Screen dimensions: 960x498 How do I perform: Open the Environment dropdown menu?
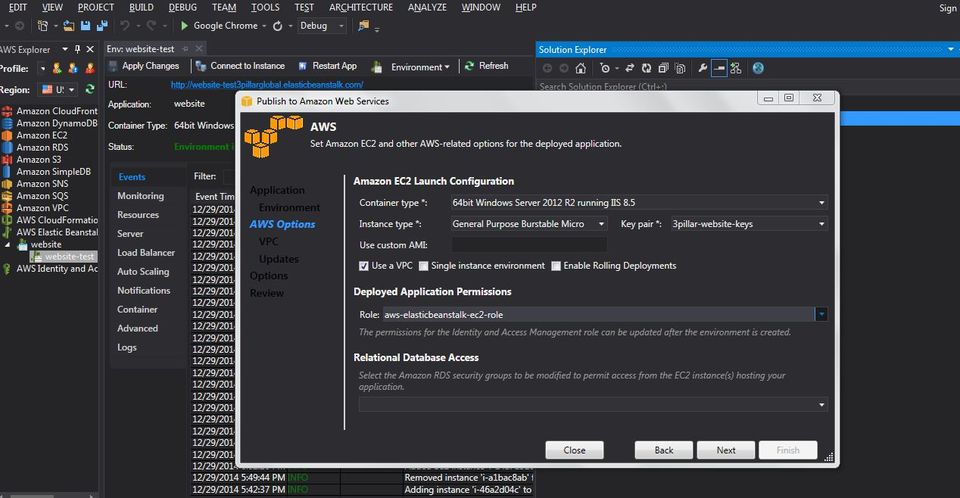420,67
